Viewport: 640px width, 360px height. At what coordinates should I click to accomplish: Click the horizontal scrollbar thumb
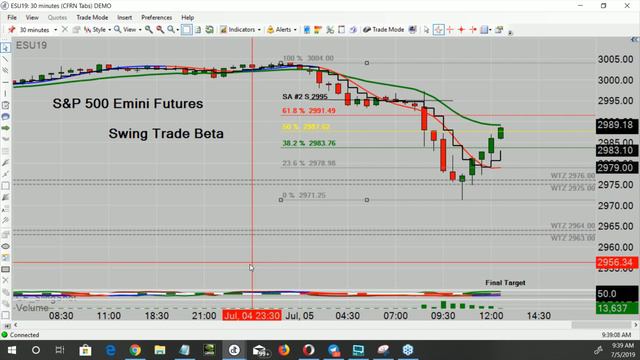(x=602, y=325)
